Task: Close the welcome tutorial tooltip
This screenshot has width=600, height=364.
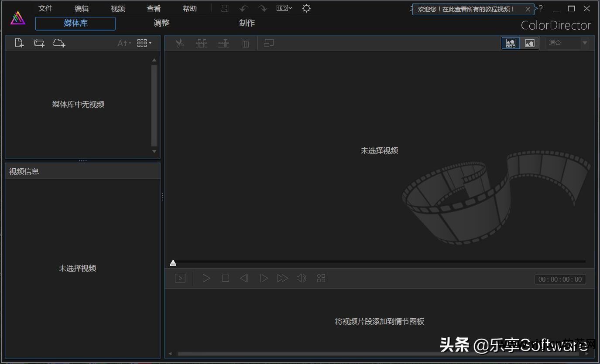Action: point(528,9)
